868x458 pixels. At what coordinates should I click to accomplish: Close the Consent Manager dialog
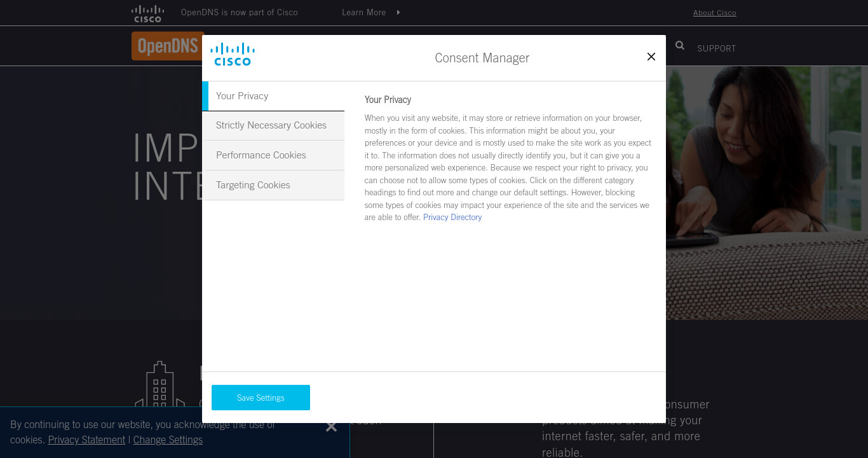pos(651,57)
